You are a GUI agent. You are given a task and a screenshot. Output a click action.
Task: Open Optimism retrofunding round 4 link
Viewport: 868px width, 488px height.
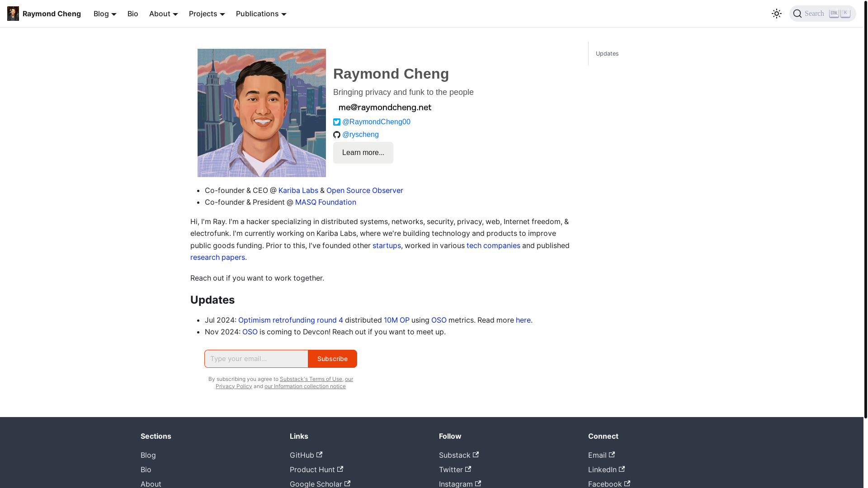[290, 320]
